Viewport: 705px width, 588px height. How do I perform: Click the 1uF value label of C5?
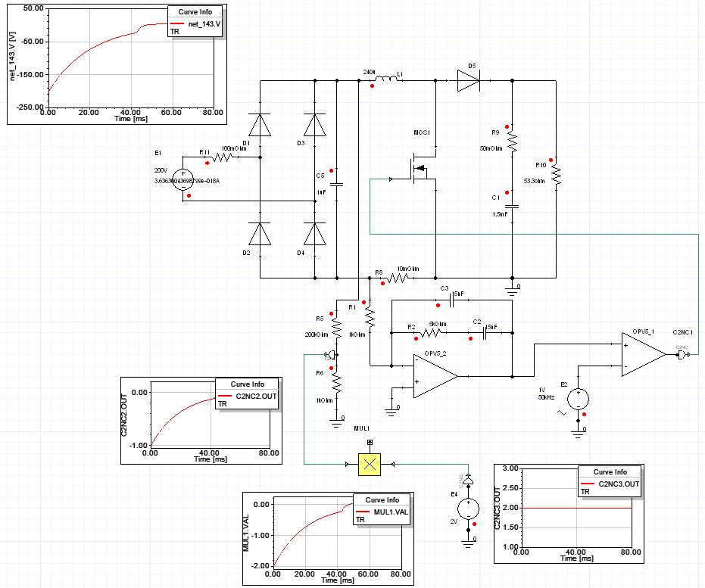(x=321, y=192)
